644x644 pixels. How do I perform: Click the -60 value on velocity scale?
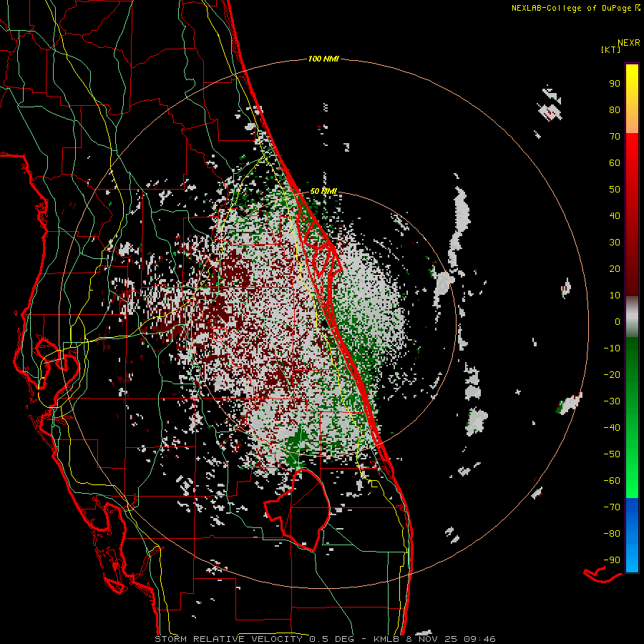[612, 481]
